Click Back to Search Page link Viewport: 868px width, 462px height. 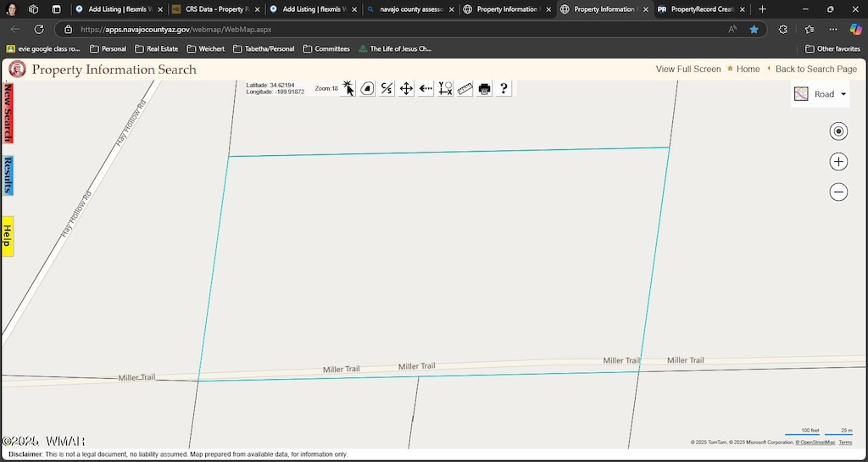point(816,70)
